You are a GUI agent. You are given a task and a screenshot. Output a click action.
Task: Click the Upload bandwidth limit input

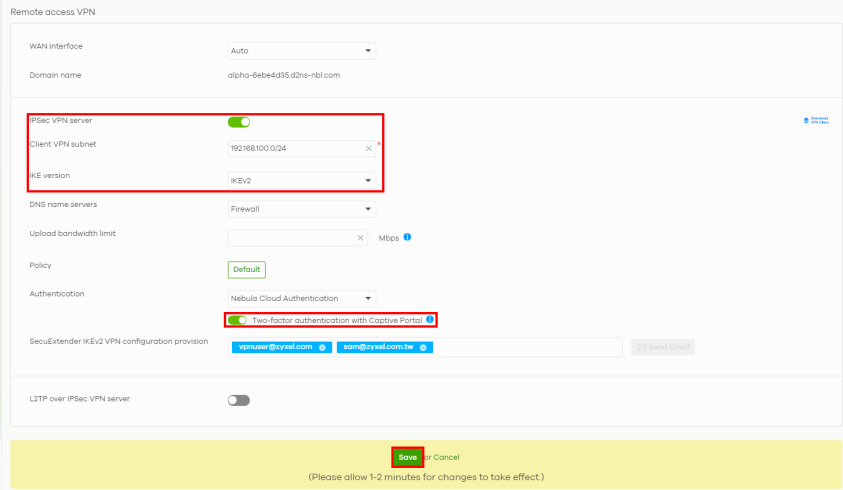click(290, 238)
